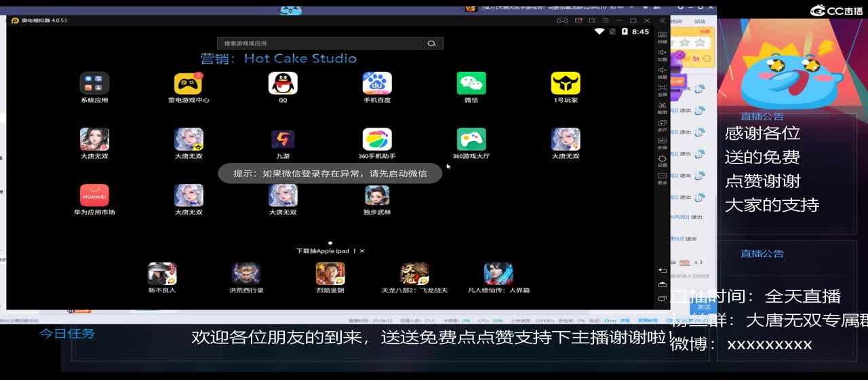
Task: Click the Android home button
Action: click(x=663, y=284)
